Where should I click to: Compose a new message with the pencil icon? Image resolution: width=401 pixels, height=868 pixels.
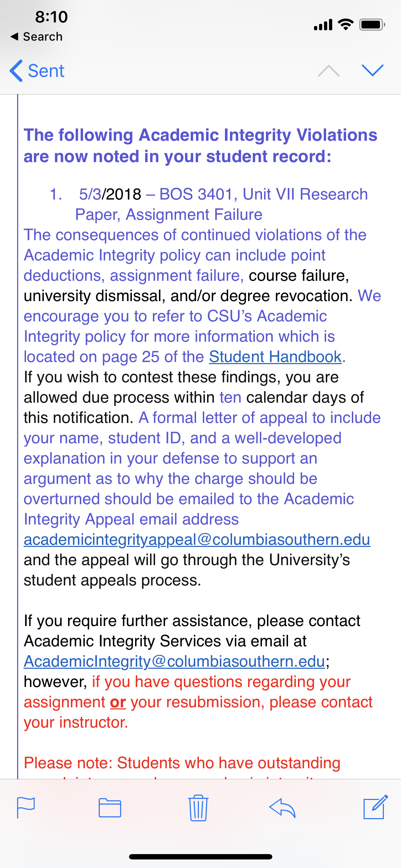[x=376, y=807]
